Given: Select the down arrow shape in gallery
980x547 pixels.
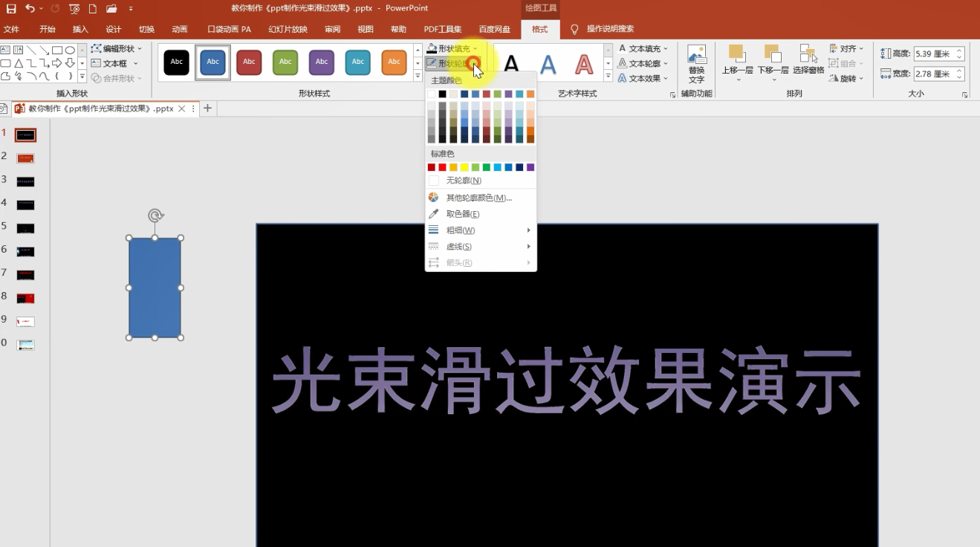Looking at the screenshot, I should (x=70, y=63).
